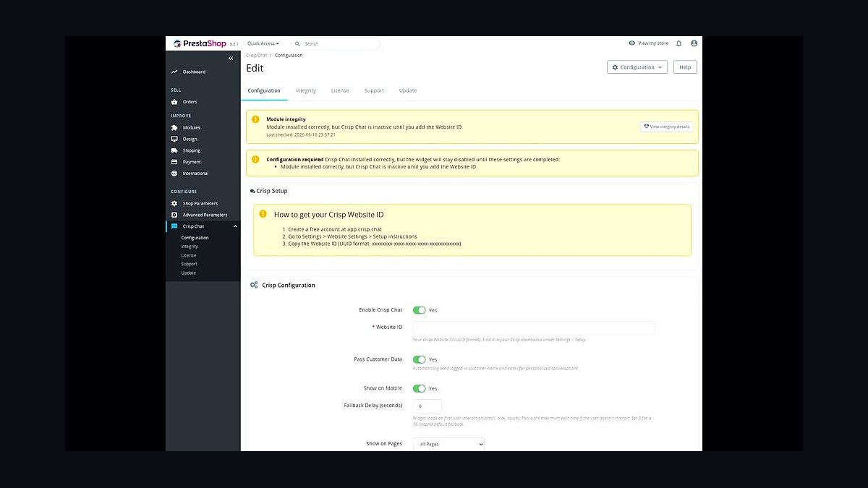Click the 'Crisp Configuration' section heading

click(289, 286)
